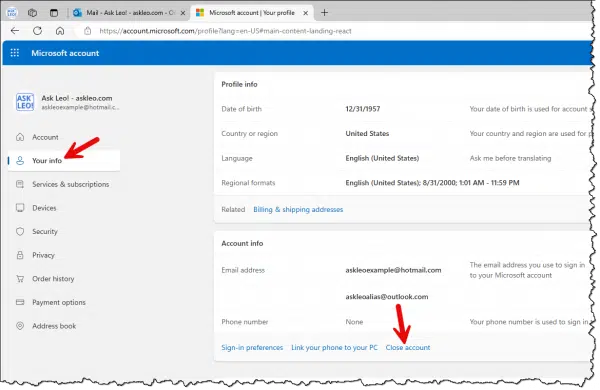View site information lock icon
This screenshot has height=390, width=600.
88,31
